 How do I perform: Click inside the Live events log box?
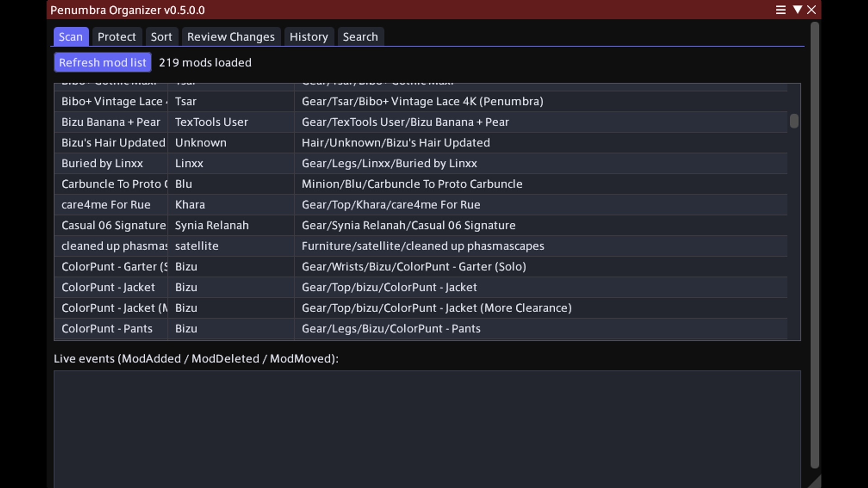pyautogui.click(x=427, y=429)
